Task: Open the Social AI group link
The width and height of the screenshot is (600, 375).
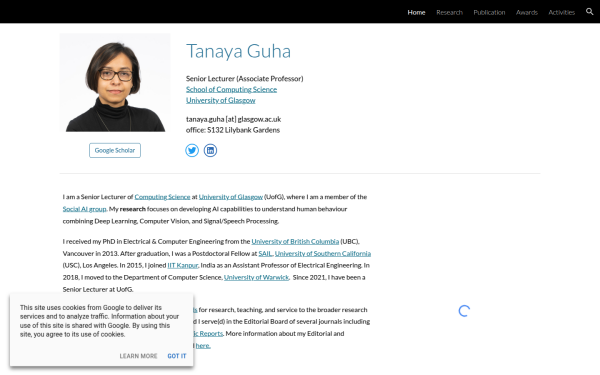Action: coord(85,209)
